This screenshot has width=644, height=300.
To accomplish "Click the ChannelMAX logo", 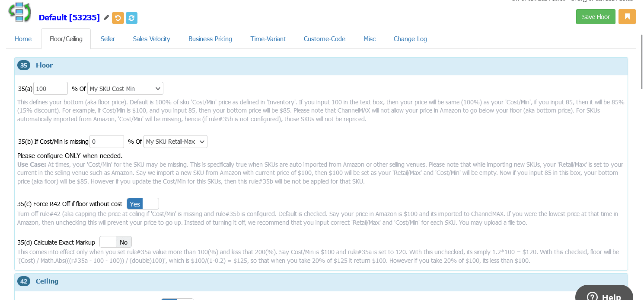I will coord(19,12).
